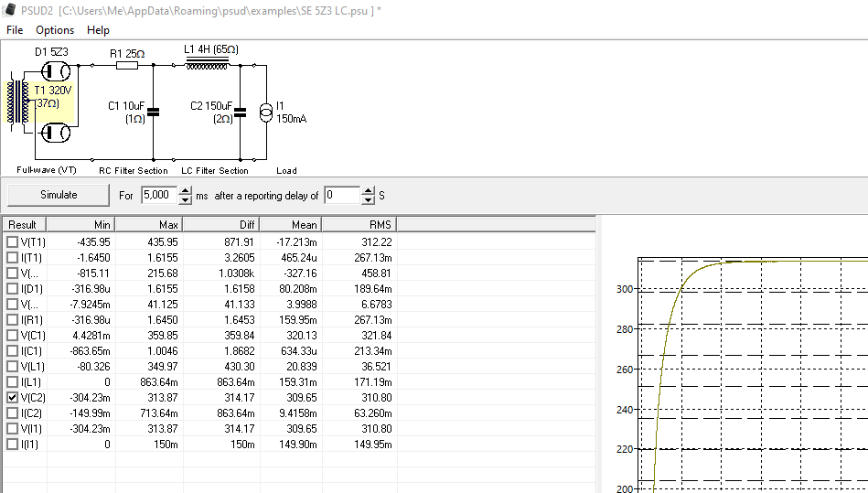
Task: Click the I(I1) mean value 149.90m
Action: click(x=299, y=444)
